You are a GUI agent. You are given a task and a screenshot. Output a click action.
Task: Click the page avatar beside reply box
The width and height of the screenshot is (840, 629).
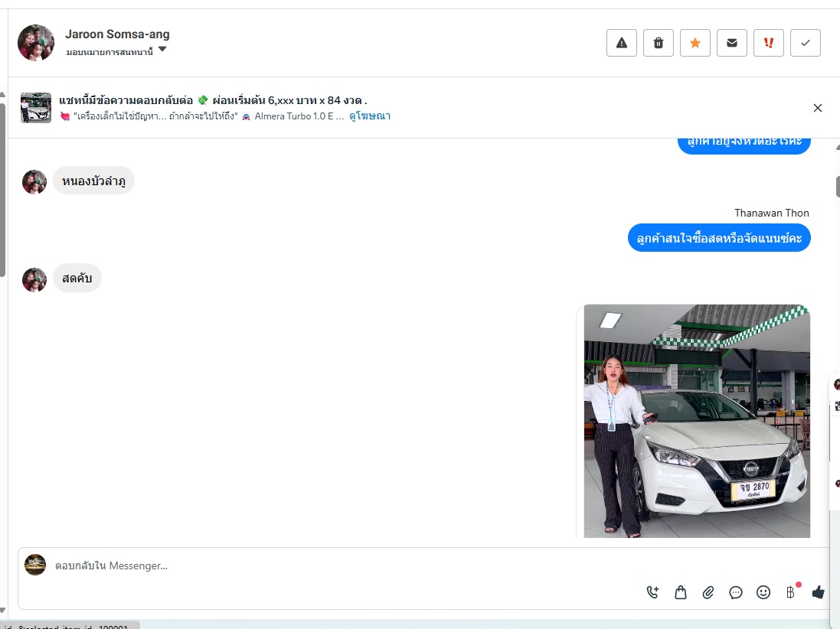[x=35, y=565]
